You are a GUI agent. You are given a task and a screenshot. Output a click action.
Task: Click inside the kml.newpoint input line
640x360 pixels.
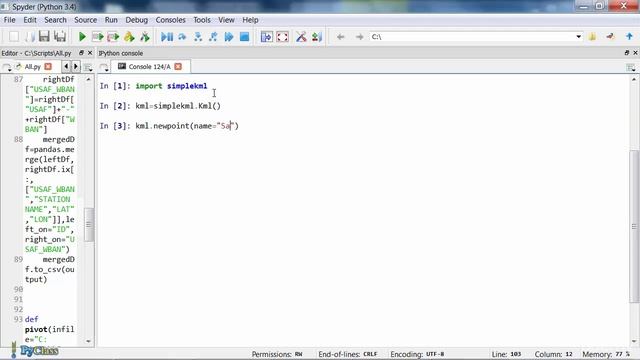click(187, 126)
